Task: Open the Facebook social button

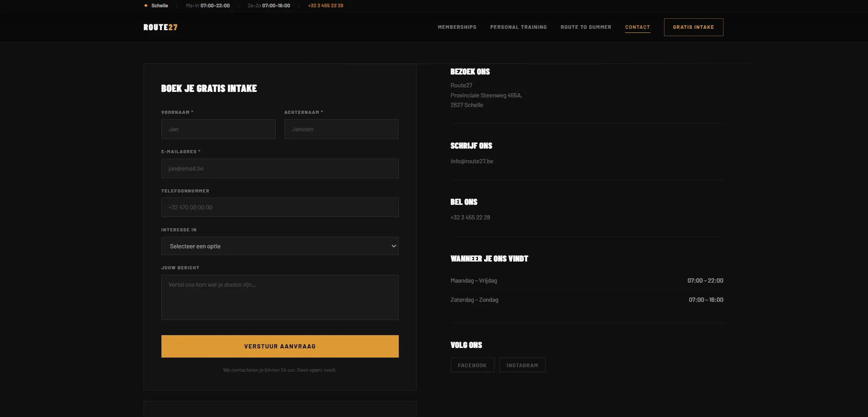Action: (472, 365)
